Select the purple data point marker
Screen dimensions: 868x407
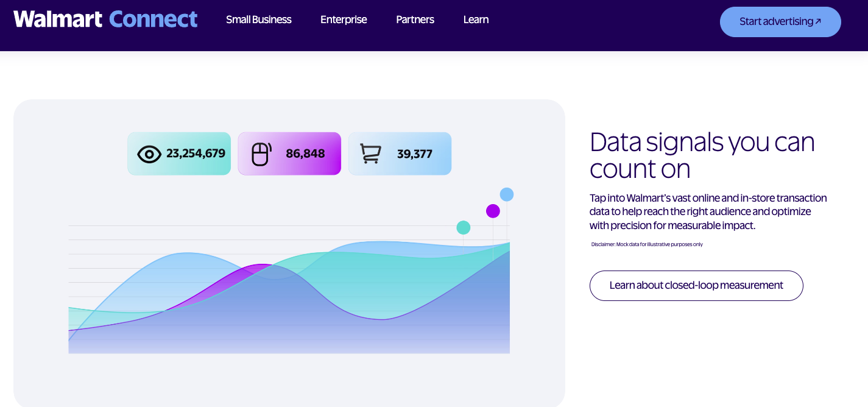click(x=493, y=211)
